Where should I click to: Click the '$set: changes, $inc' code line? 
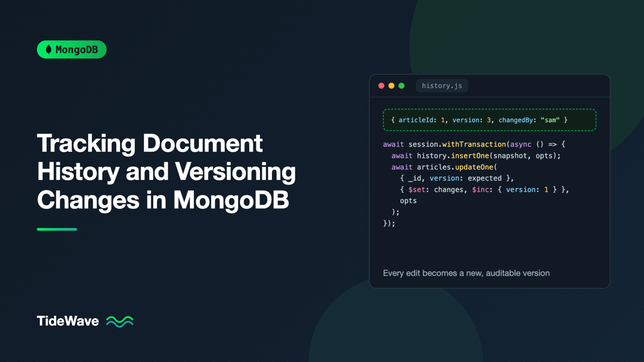coord(484,190)
